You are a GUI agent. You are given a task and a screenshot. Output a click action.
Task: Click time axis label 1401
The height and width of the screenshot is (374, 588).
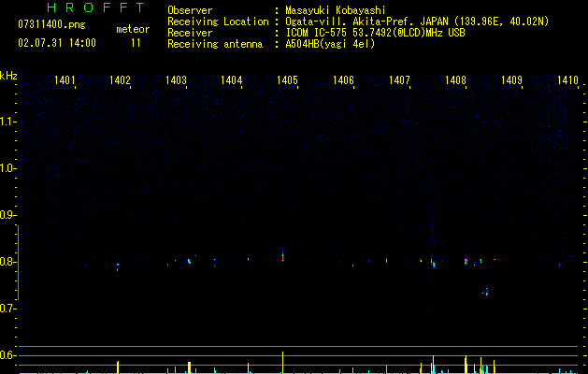tap(65, 79)
